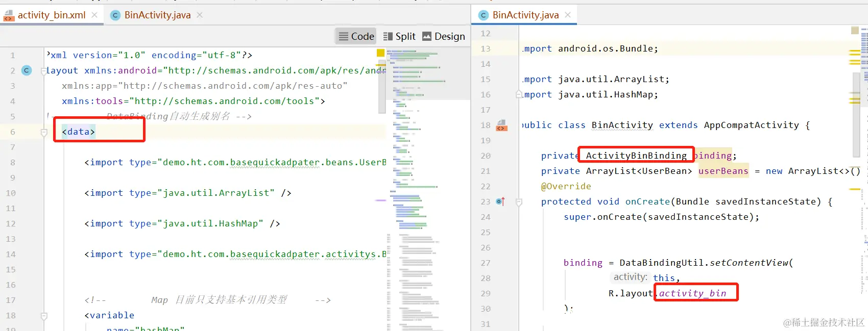Image resolution: width=868 pixels, height=331 pixels.
Task: Click the XML file icon on activity_bin.xml tab
Action: (x=9, y=15)
